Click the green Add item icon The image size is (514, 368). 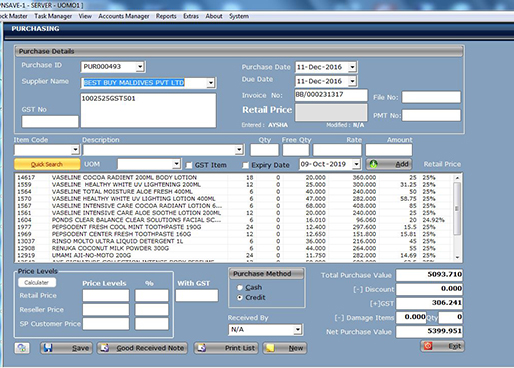pos(373,164)
